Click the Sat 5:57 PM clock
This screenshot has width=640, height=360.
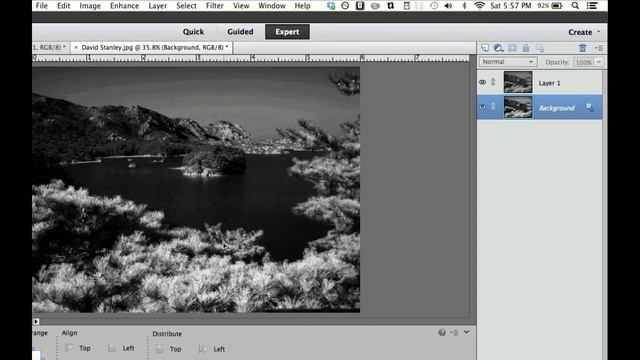coord(511,6)
